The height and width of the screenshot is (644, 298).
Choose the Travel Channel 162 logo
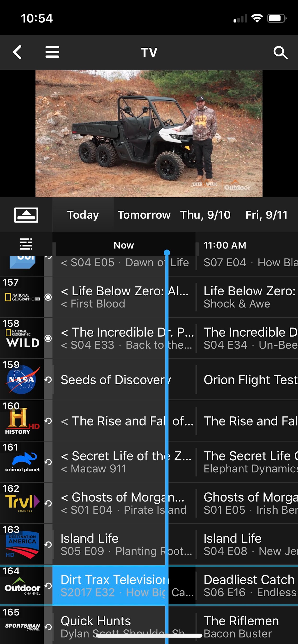click(23, 503)
